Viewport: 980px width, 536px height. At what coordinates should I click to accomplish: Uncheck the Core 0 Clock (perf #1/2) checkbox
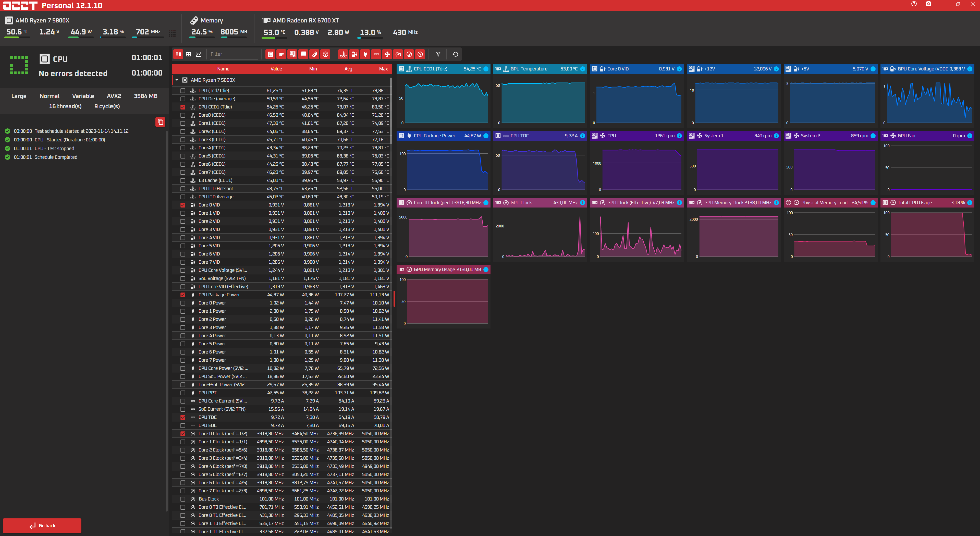(183, 434)
